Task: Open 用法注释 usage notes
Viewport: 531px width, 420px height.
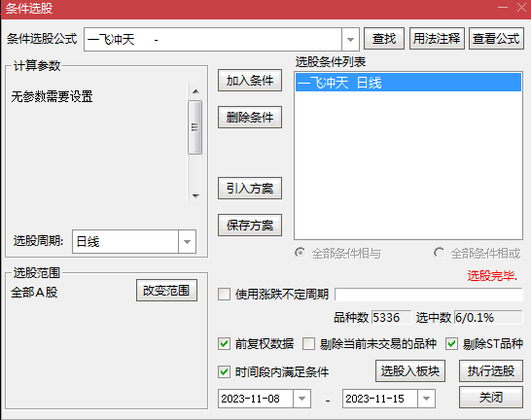Action: point(437,39)
